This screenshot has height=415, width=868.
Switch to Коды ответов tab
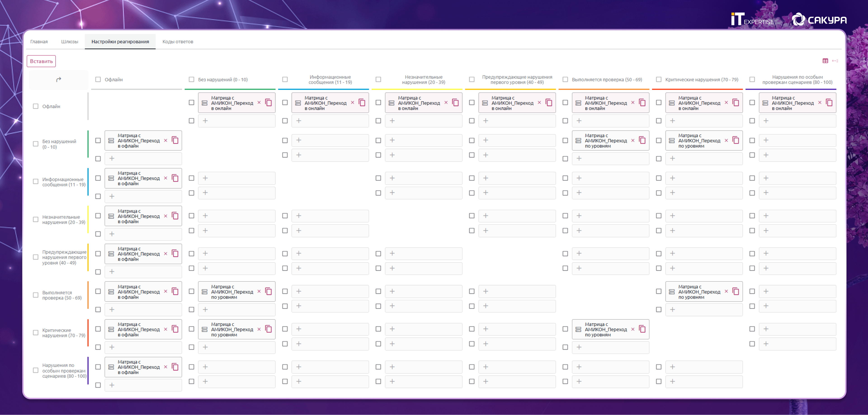point(178,41)
